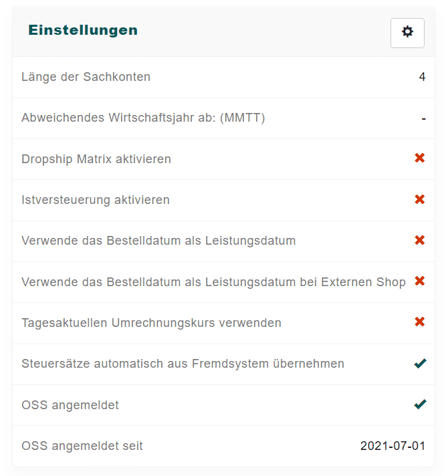
Task: Click the date 2021-07-01
Action: pos(393,446)
